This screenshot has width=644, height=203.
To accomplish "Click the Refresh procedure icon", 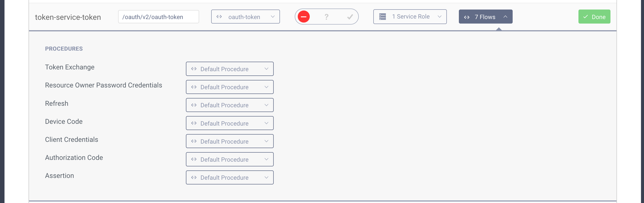I will pyautogui.click(x=194, y=105).
